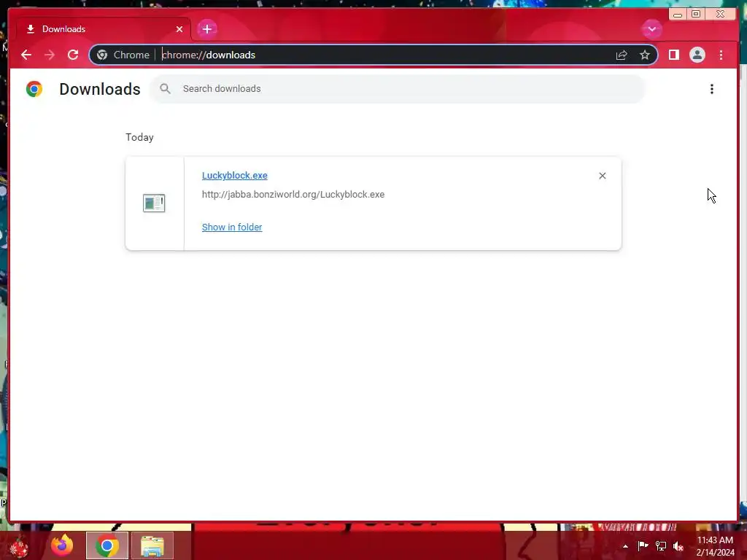Click the Chrome taskbar icon
The image size is (747, 560).
pyautogui.click(x=107, y=545)
